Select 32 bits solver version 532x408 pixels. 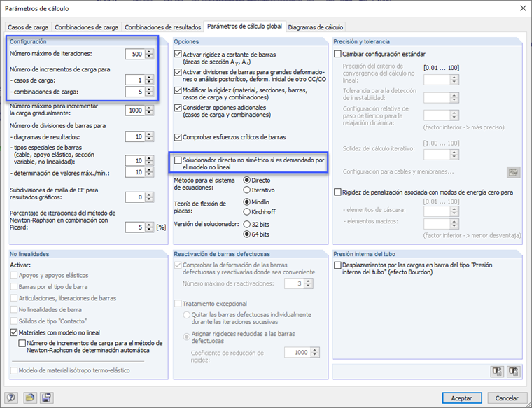click(x=246, y=224)
